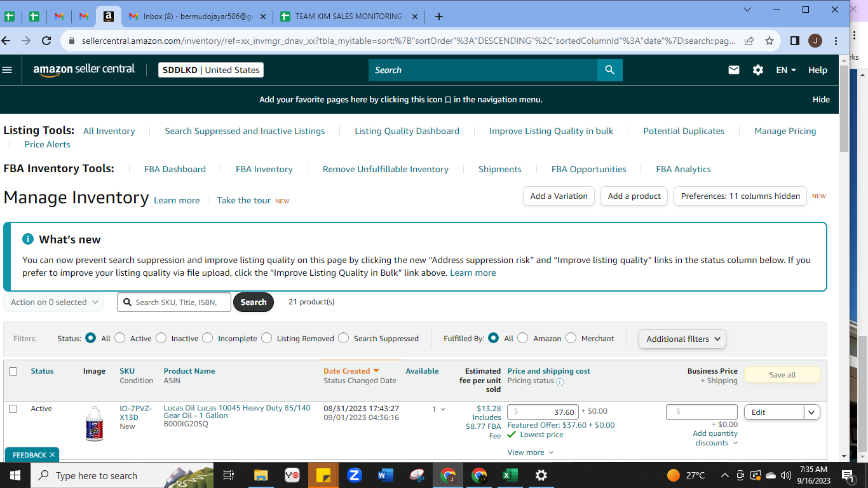Select the 'Listing Removed' status filter

(267, 338)
